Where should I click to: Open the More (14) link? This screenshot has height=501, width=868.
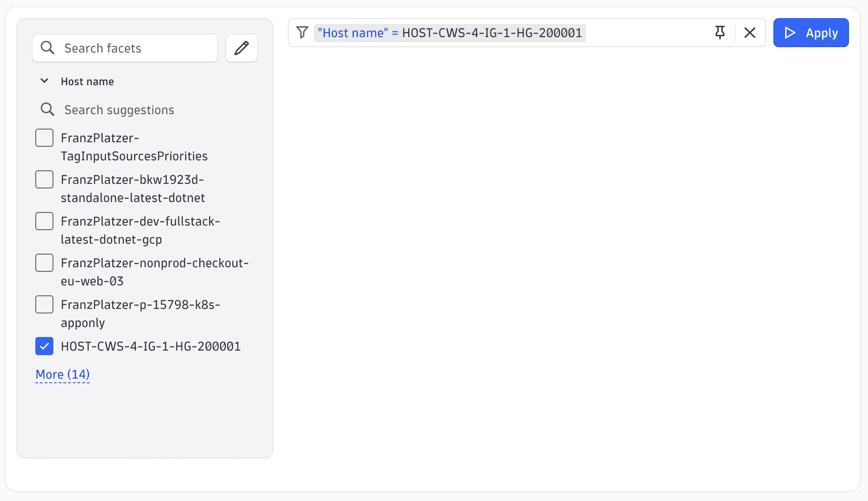click(x=62, y=375)
